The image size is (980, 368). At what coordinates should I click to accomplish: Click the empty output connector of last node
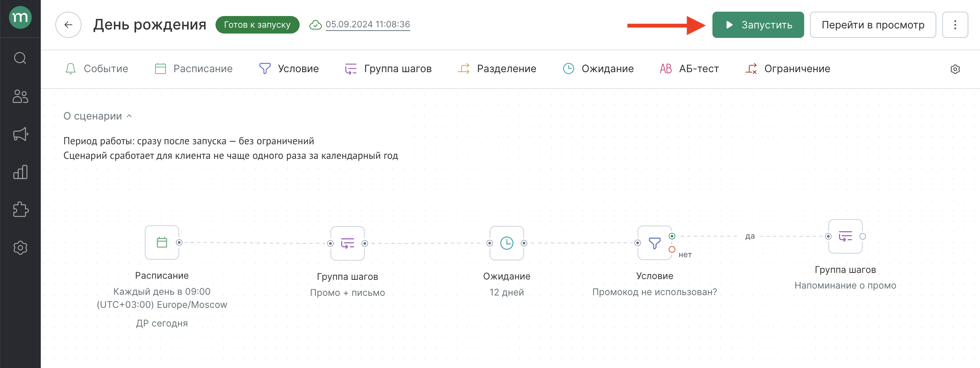pyautogui.click(x=863, y=236)
